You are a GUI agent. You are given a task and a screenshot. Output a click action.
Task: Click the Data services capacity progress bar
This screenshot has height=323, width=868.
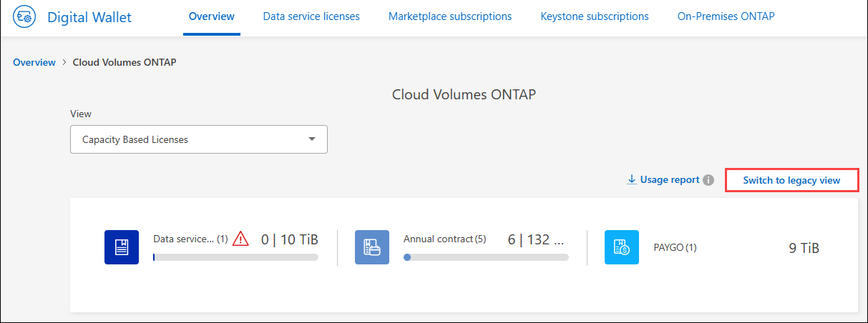pos(235,257)
